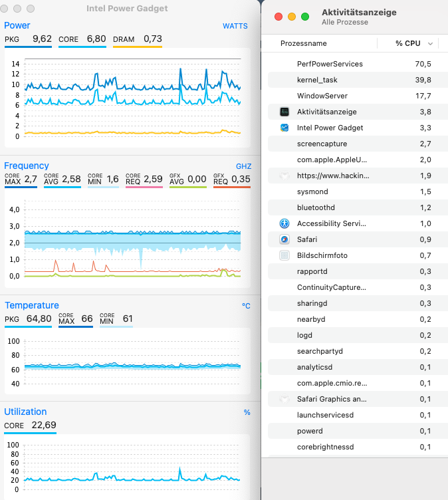Select the WindowServer process row
448x500 pixels.
point(358,96)
